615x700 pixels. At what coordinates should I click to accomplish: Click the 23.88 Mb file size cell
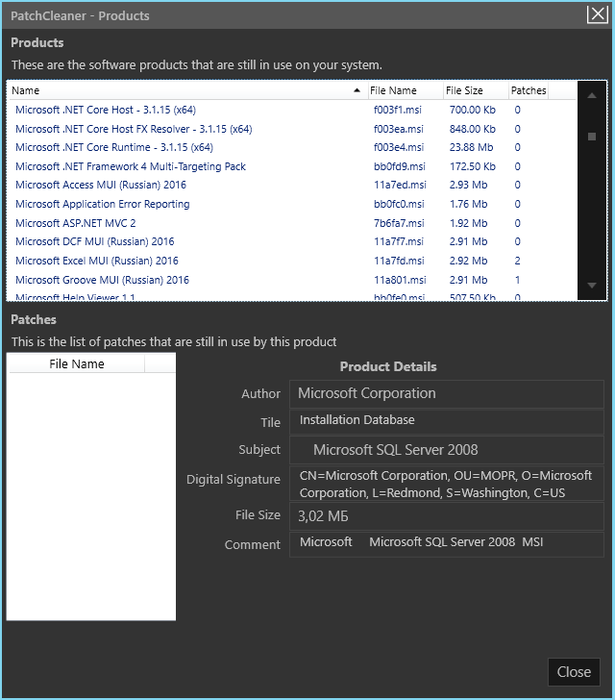pos(471,147)
